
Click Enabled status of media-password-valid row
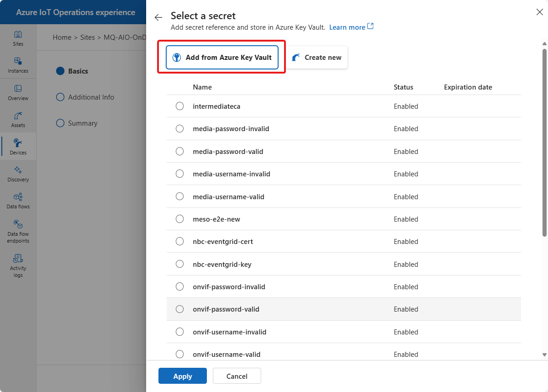pos(406,151)
